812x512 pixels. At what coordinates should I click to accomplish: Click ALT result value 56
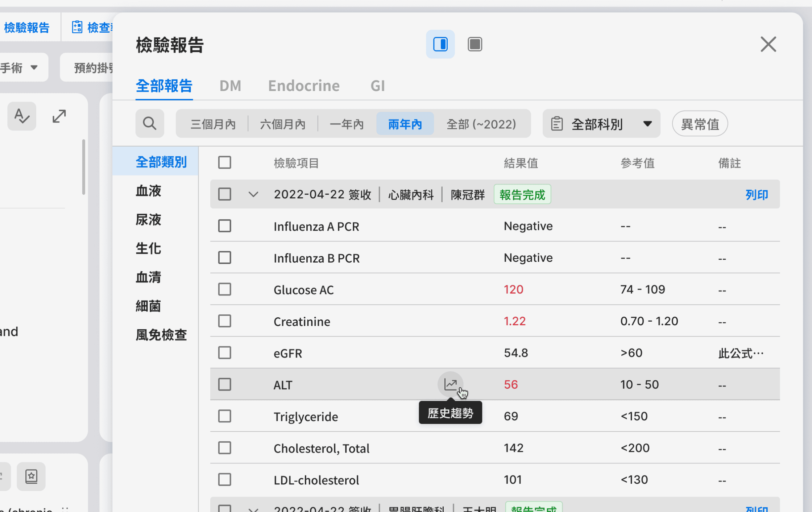(x=511, y=384)
